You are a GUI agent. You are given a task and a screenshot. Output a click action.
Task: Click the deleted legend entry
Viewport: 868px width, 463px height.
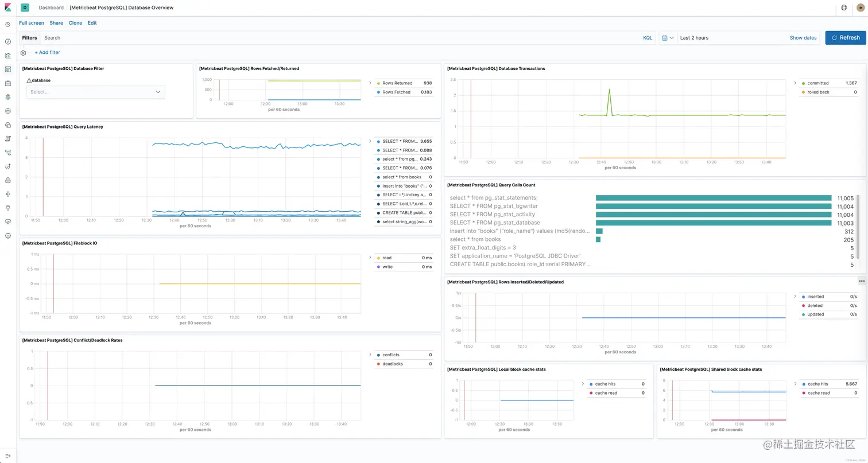point(829,306)
